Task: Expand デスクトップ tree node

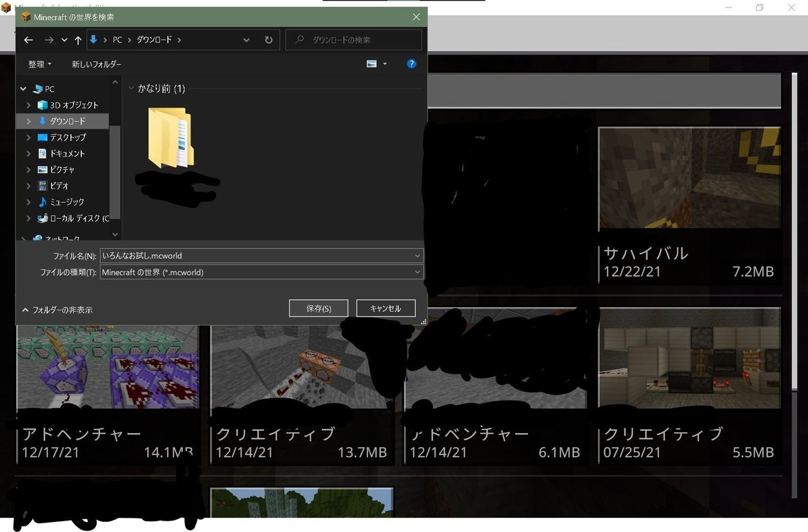Action: pyautogui.click(x=28, y=137)
